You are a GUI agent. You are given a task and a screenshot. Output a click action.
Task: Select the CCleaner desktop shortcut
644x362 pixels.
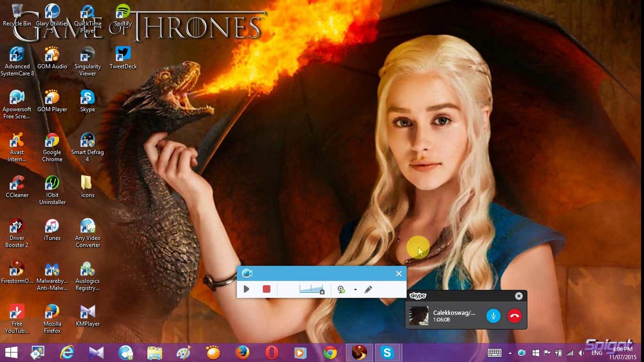pyautogui.click(x=17, y=187)
